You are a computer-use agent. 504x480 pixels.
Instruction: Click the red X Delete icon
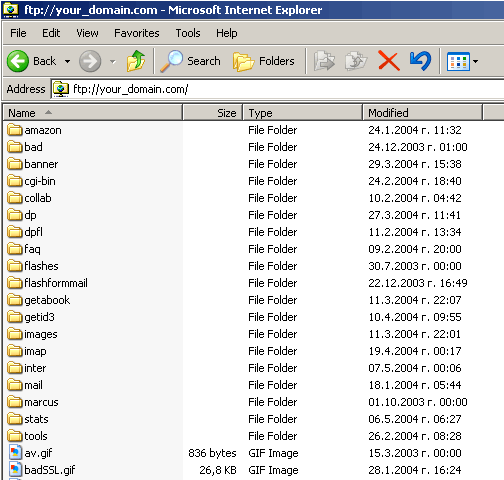click(389, 61)
